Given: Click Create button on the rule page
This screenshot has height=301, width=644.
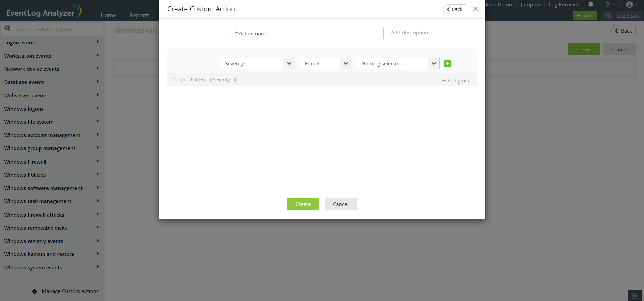Looking at the screenshot, I should [x=584, y=50].
